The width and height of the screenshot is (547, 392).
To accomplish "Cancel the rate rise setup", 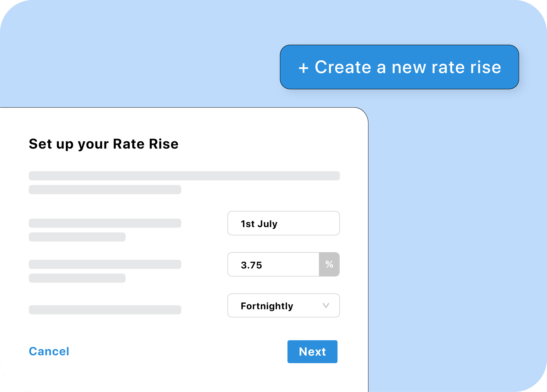I will point(49,351).
